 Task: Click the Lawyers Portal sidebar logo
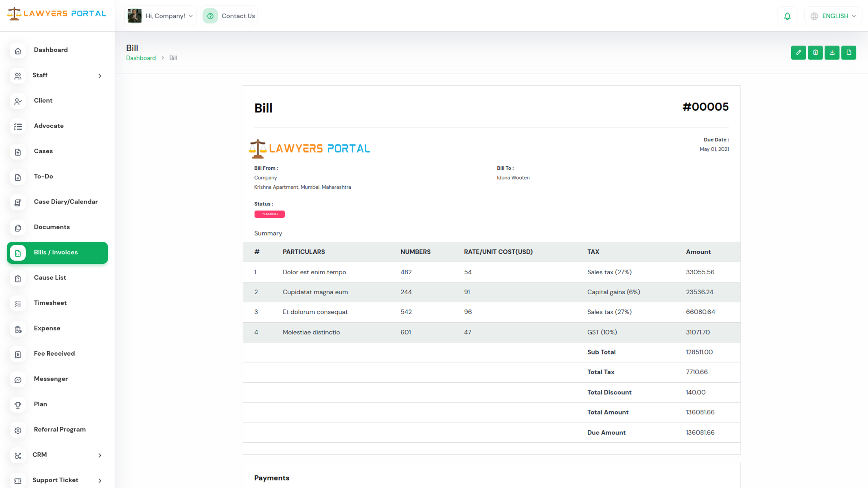57,14
